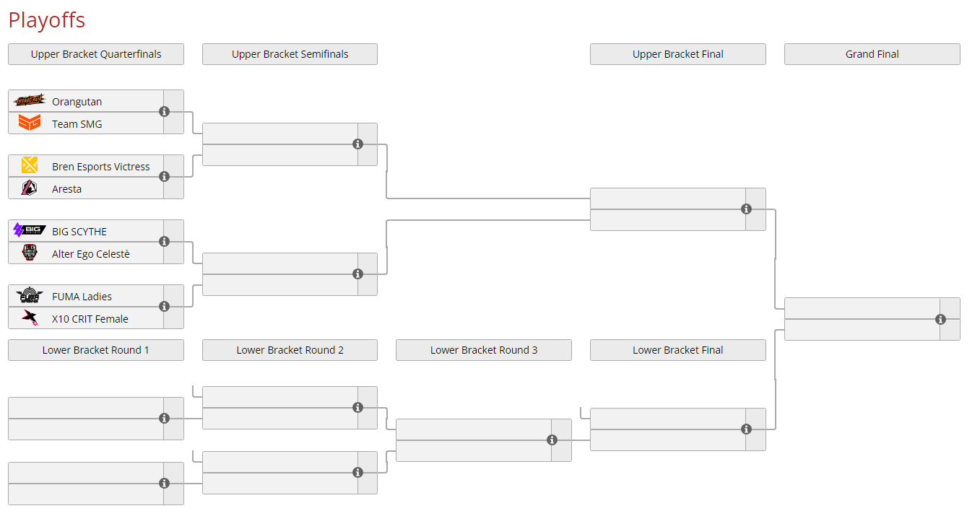980x524 pixels.
Task: Click the Aresta team logo
Action: click(x=29, y=188)
